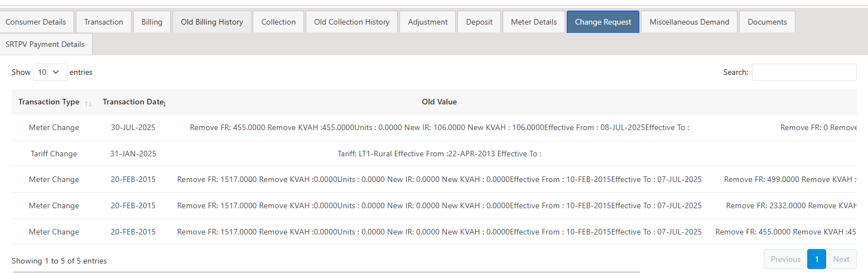
Task: Open the Show entries count dropdown
Action: click(50, 72)
